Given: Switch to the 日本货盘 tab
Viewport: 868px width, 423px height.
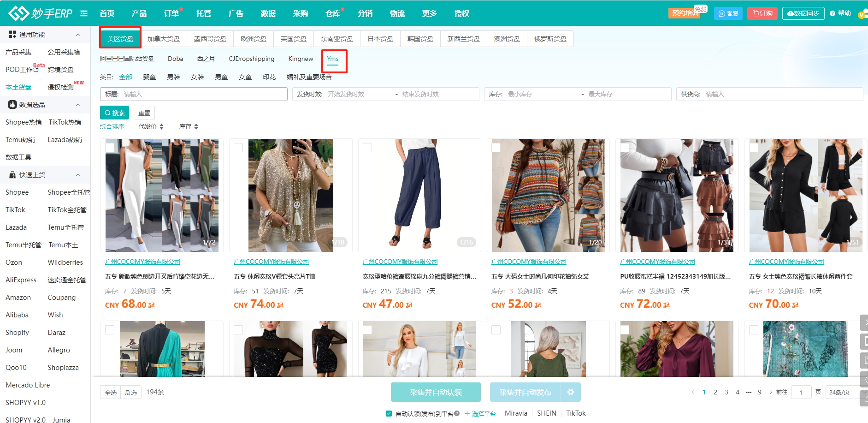Looking at the screenshot, I should (x=380, y=39).
